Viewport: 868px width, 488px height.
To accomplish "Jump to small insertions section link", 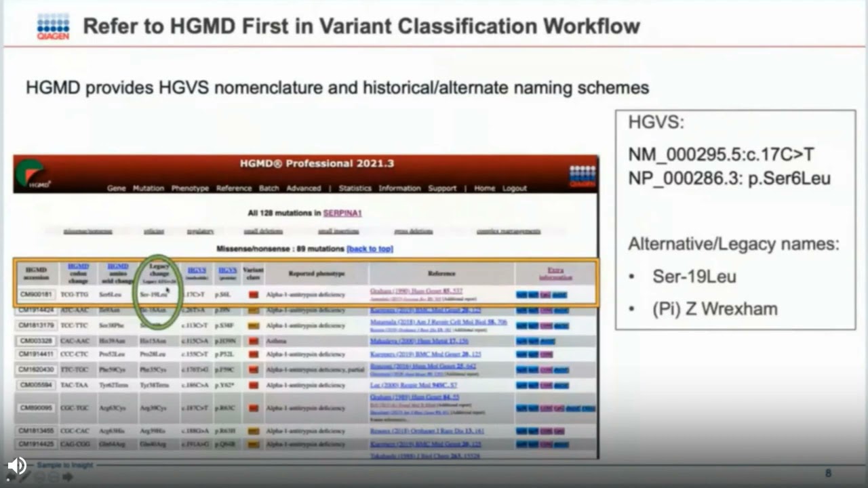I will (x=338, y=231).
